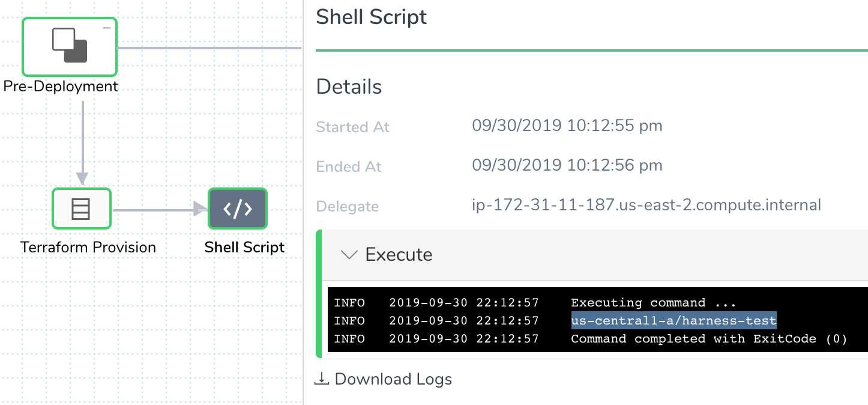Collapse Pre-Deployment using the minus mark

point(107,28)
